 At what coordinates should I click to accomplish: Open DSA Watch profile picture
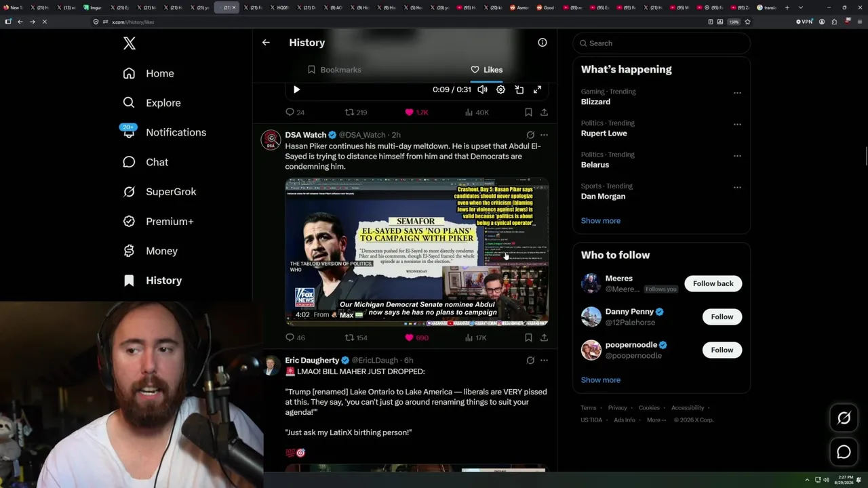tap(271, 140)
